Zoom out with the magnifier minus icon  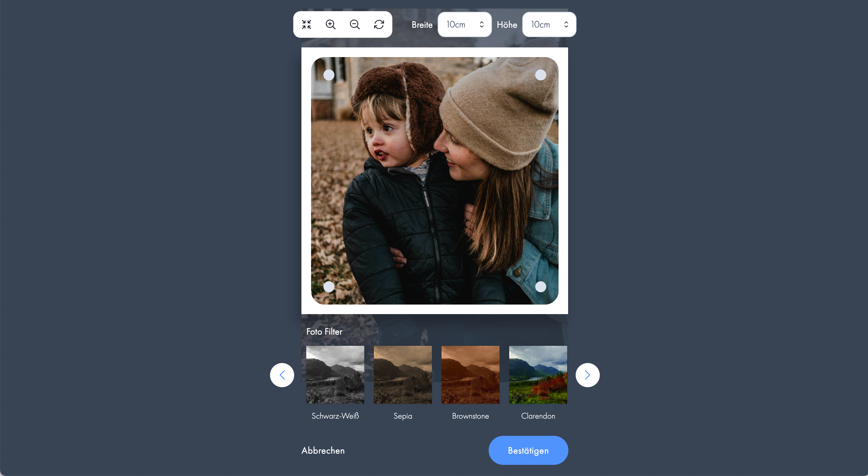[355, 24]
